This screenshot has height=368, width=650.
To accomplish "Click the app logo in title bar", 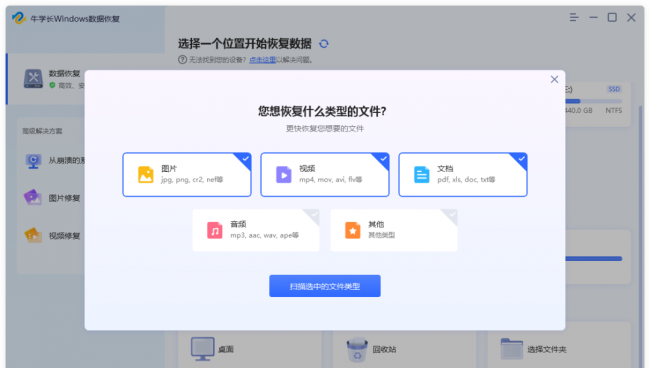I will pyautogui.click(x=19, y=18).
